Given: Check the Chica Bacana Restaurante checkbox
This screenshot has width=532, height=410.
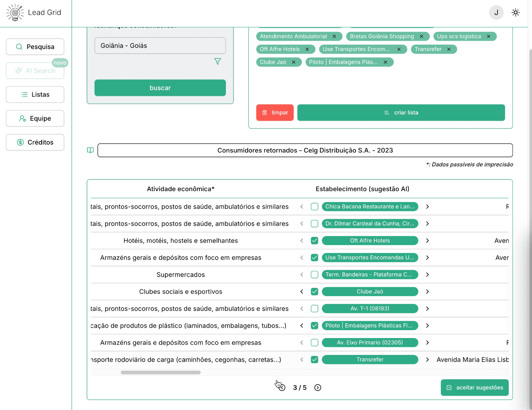Looking at the screenshot, I should click(x=314, y=207).
